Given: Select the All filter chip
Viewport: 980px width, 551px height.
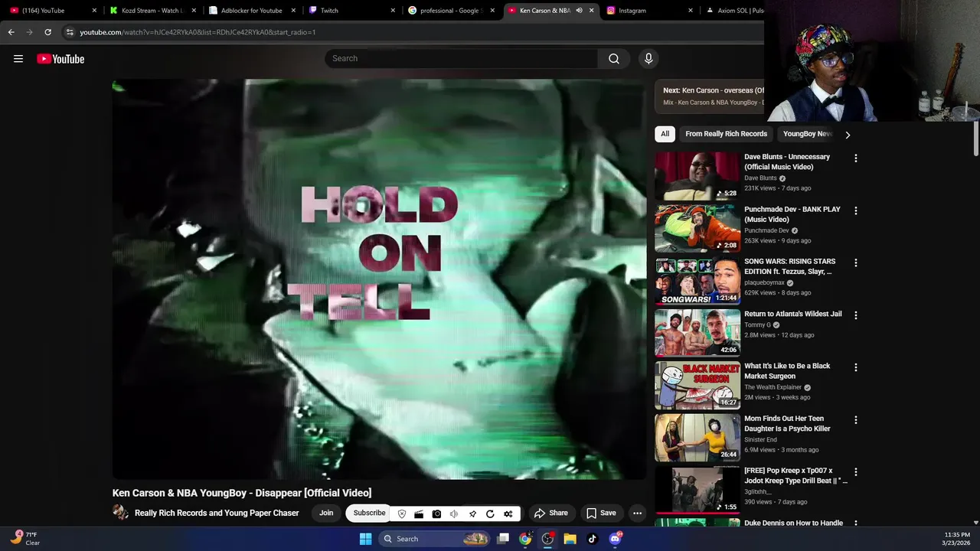Looking at the screenshot, I should pos(665,134).
